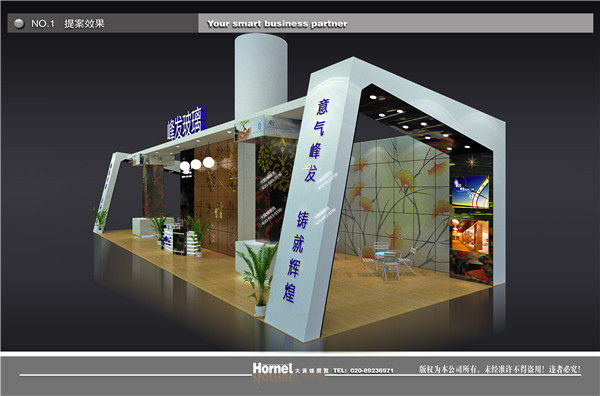This screenshot has width=600, height=396.
Task: Click the lower warm interior photo panel
Action: (471, 236)
